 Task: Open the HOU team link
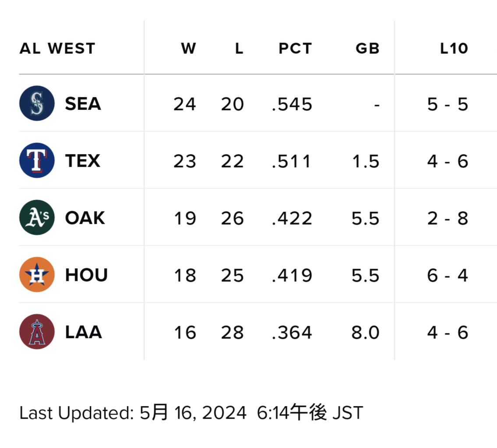(x=86, y=275)
